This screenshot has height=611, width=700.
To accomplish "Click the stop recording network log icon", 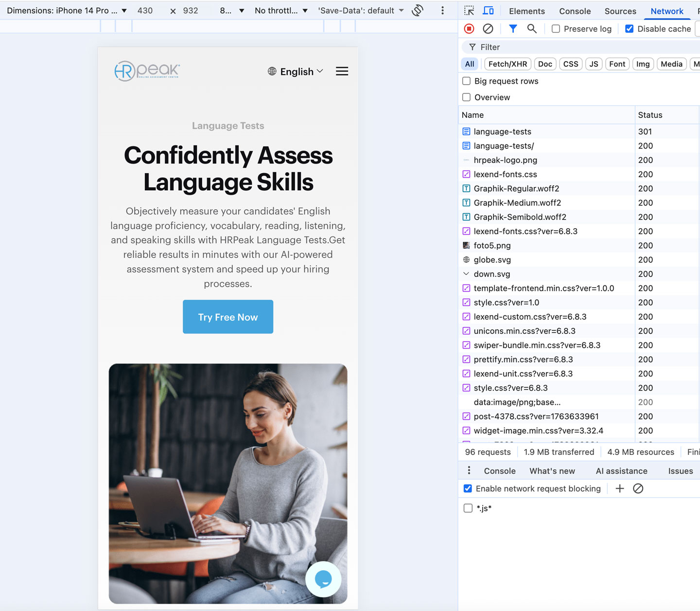I will click(x=469, y=29).
